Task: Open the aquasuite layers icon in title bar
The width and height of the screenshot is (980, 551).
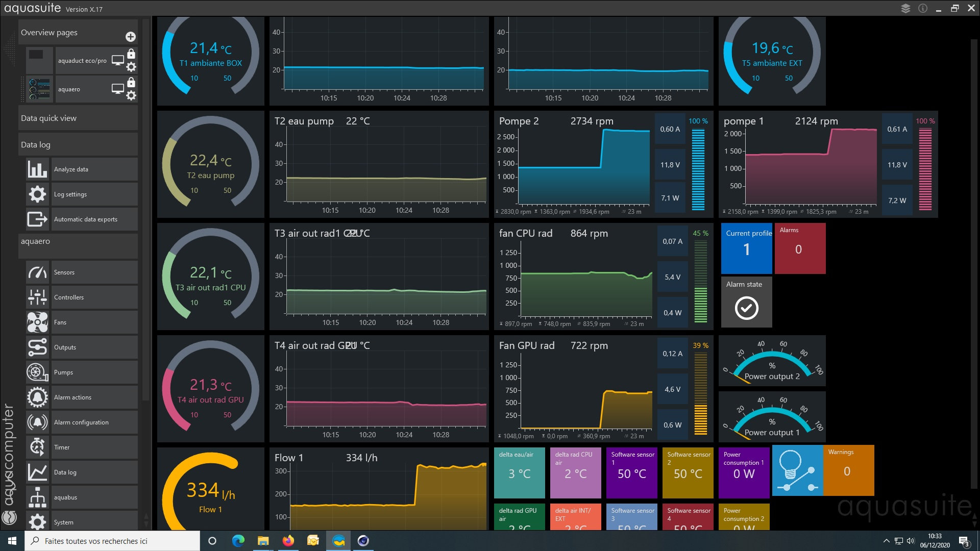Action: pos(905,9)
